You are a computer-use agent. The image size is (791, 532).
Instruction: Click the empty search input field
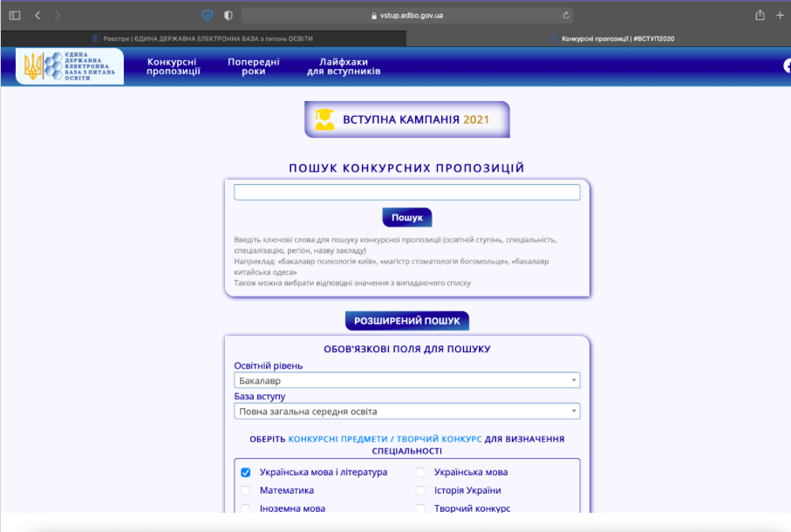coord(406,191)
